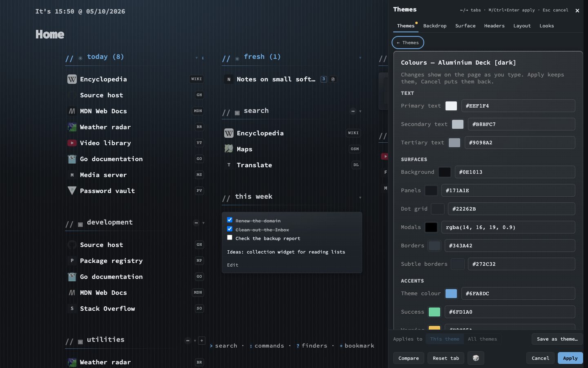This screenshot has width=588, height=368.
Task: Open the Video library YouTube icon
Action: tap(72, 143)
